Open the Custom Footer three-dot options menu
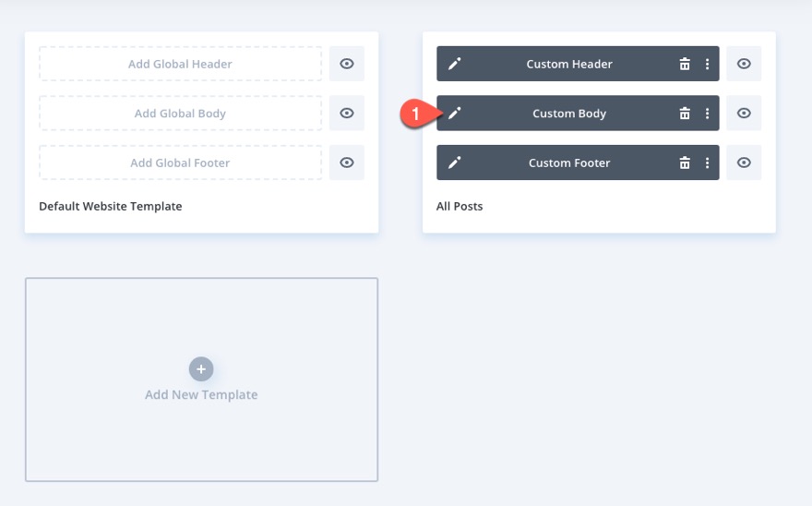The image size is (812, 506). [708, 163]
